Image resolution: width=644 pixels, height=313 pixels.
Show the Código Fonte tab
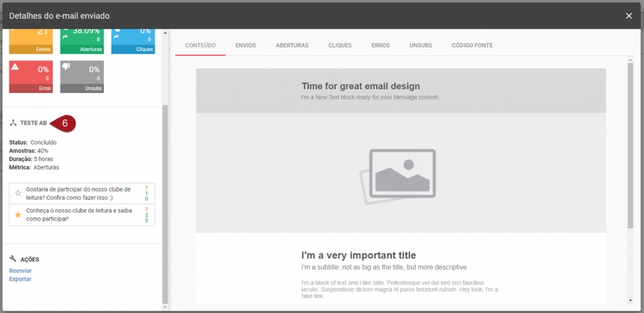tap(472, 45)
